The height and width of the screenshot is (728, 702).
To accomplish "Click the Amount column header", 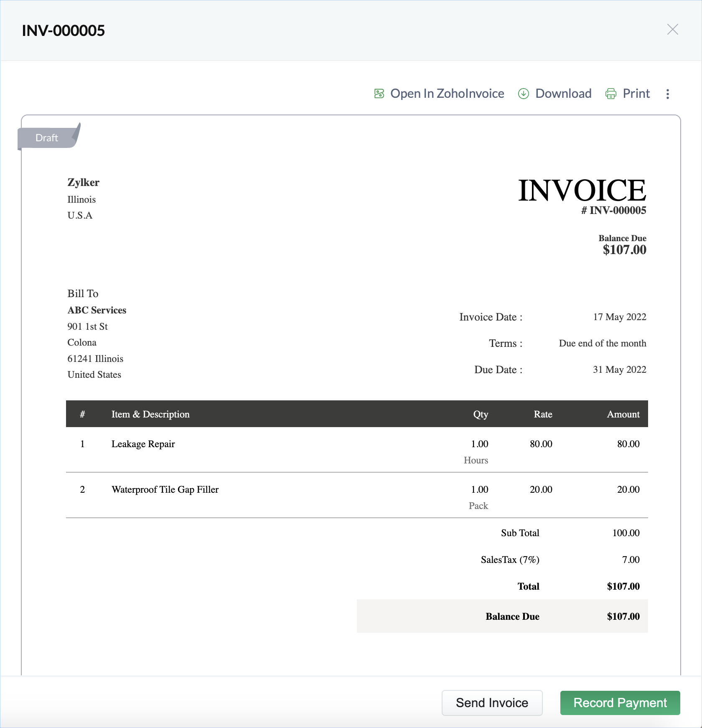I will click(x=623, y=414).
